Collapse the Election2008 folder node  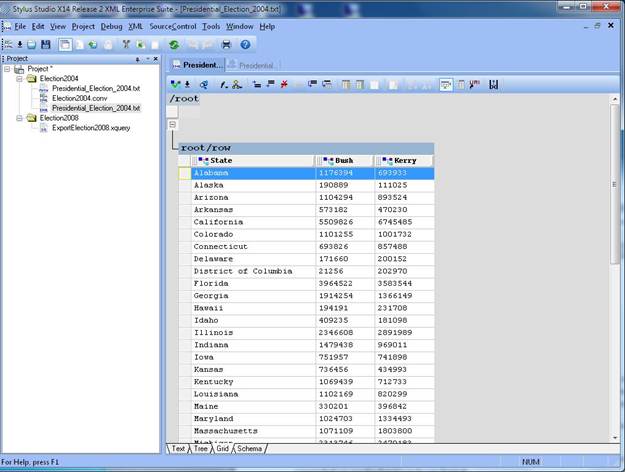click(19, 118)
